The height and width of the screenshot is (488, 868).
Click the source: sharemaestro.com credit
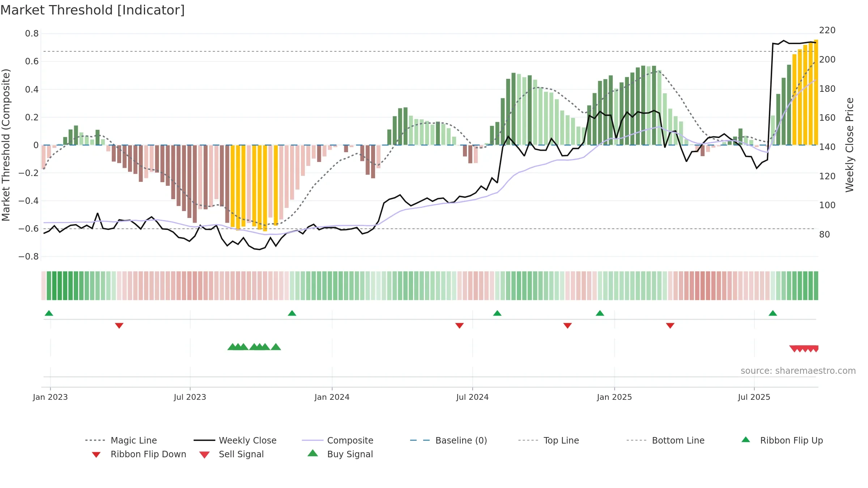tap(798, 371)
